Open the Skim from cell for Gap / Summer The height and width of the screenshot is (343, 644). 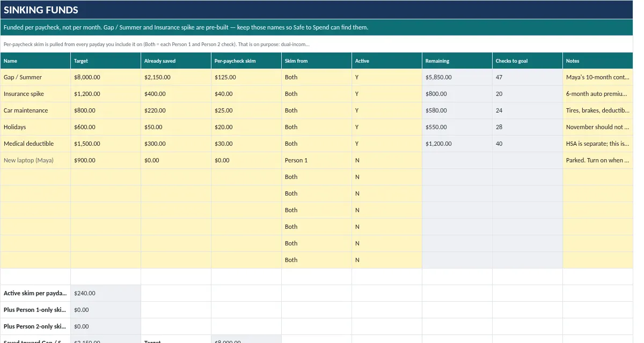point(317,77)
